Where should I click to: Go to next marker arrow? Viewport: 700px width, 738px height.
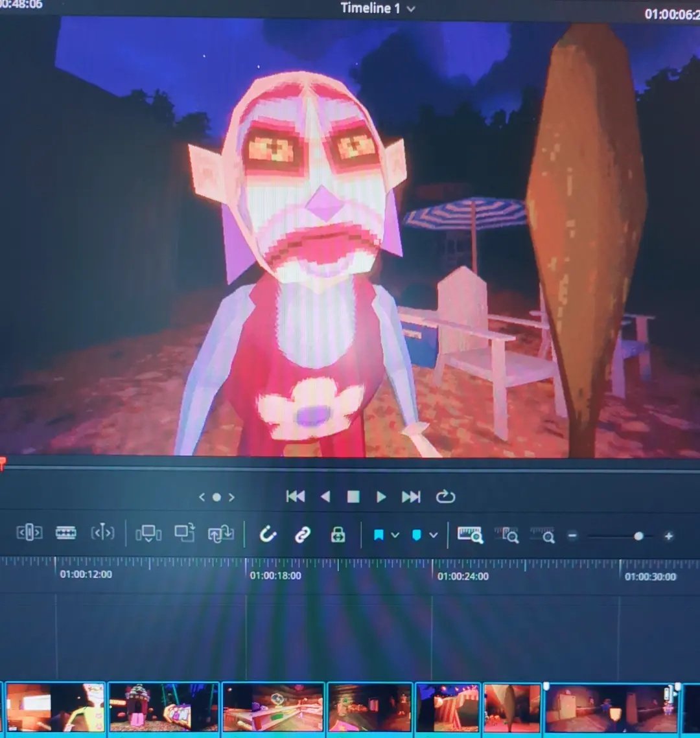231,497
